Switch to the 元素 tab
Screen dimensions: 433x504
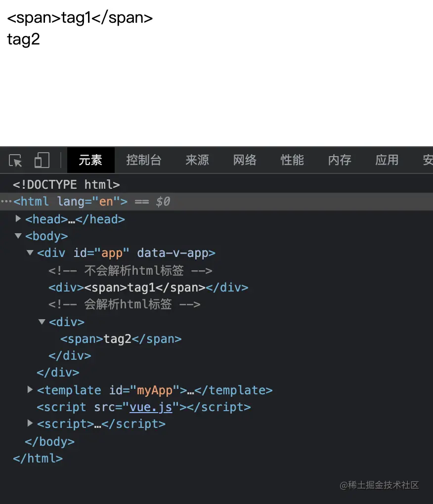90,160
